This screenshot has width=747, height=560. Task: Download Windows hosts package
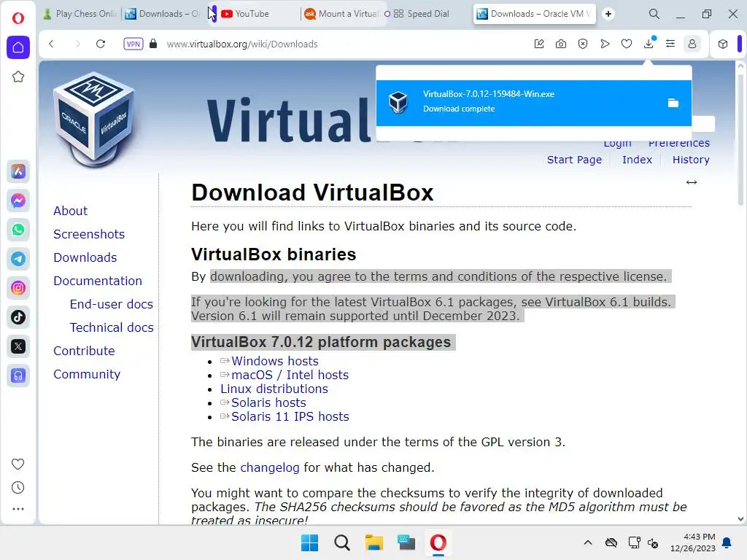pos(275,361)
